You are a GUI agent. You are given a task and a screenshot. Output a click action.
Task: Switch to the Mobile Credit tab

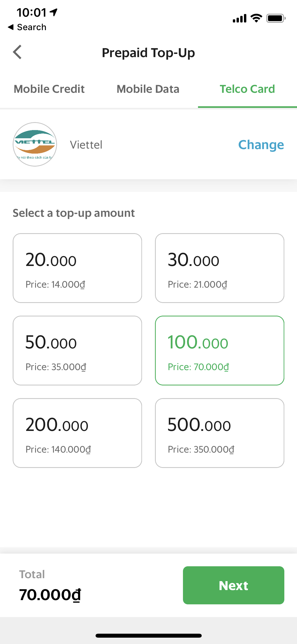[x=49, y=89]
